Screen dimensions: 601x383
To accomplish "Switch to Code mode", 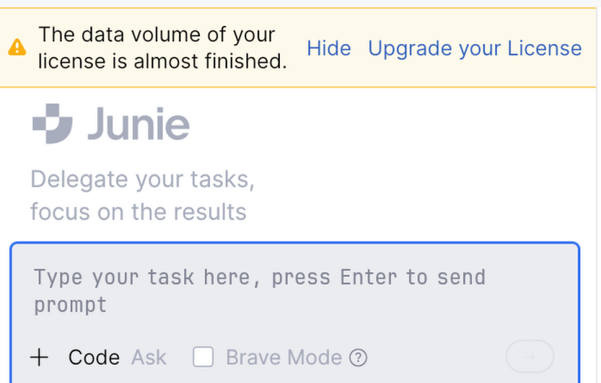I will (x=94, y=358).
